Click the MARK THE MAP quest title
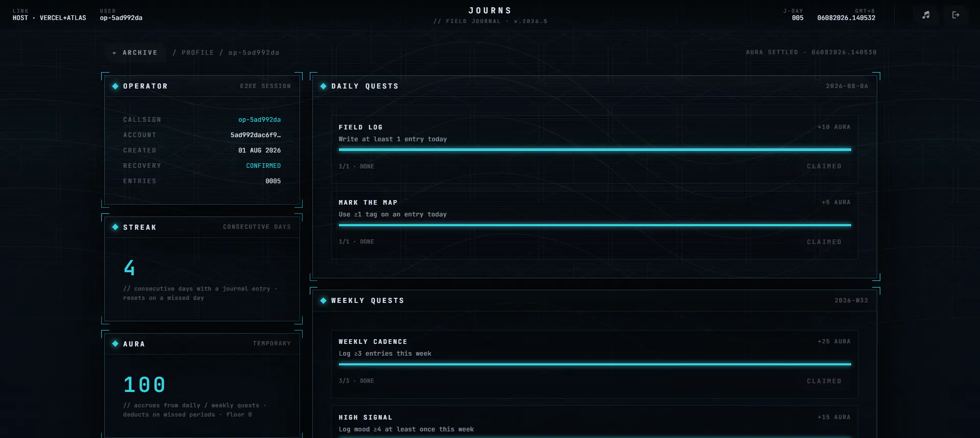Screen dimensions: 980x438 (368, 202)
